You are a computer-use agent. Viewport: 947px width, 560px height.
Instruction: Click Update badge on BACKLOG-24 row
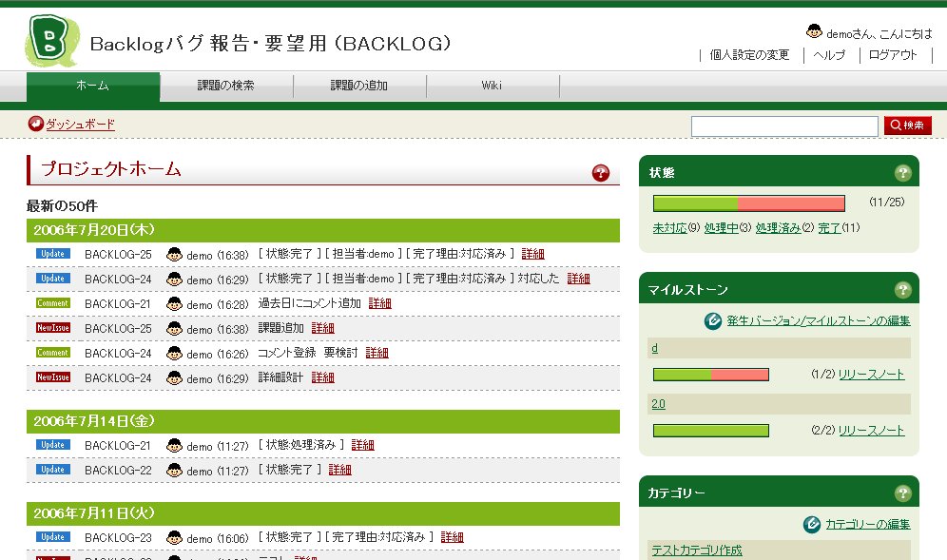point(53,279)
